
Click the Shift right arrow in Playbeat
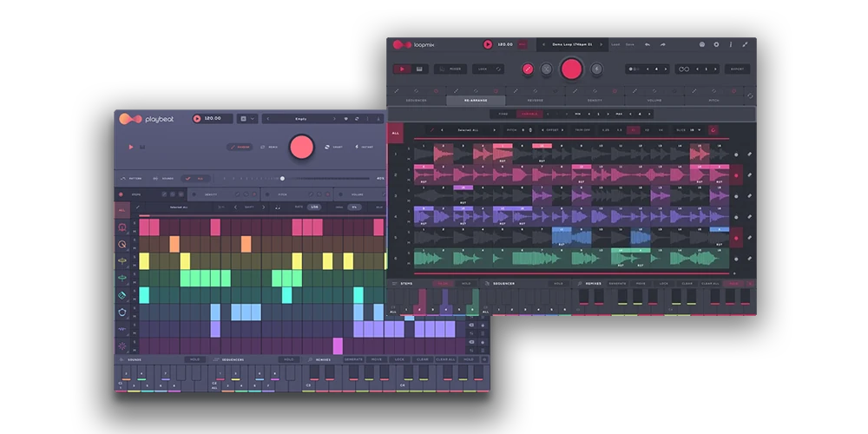(264, 207)
